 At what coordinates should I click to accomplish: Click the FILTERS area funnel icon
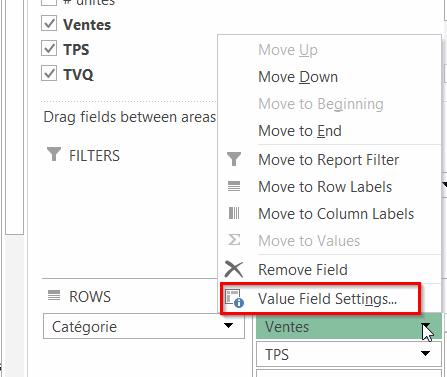(54, 154)
